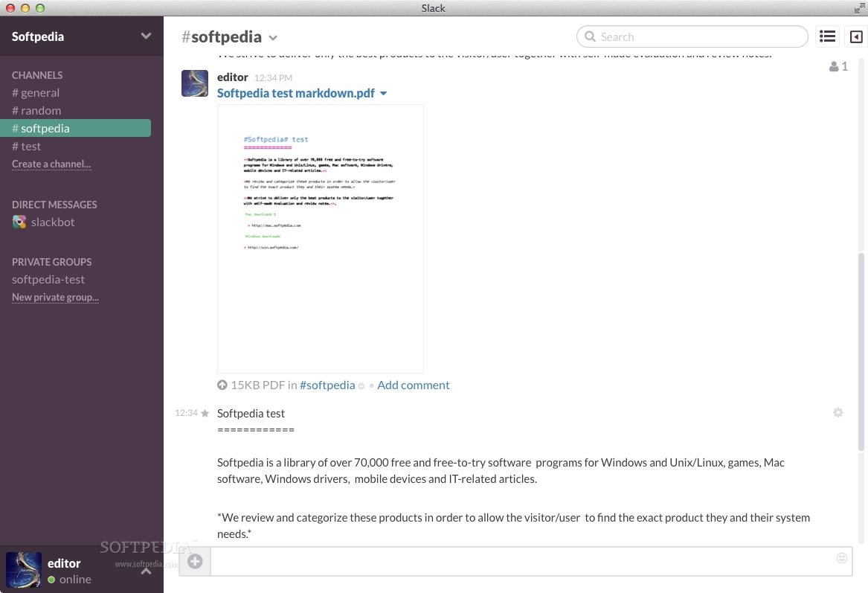Select the # softpedia channel in sidebar

[75, 129]
